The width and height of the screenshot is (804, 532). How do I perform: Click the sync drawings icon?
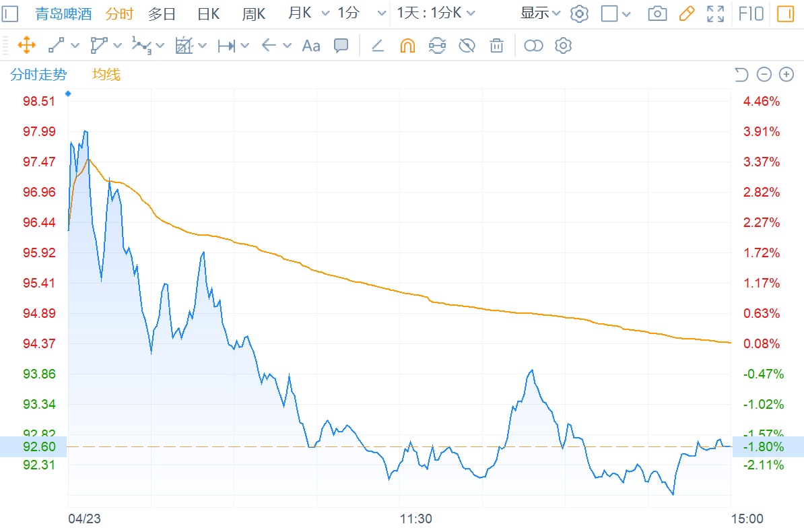click(x=437, y=46)
